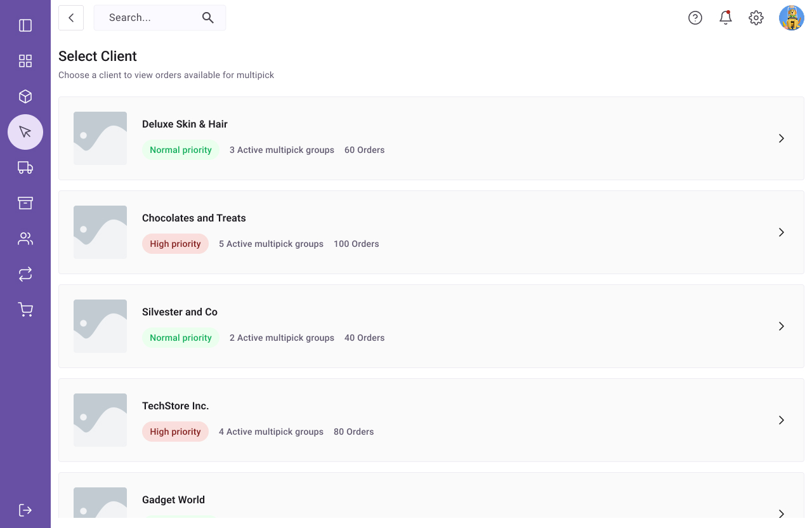Click the Select Client heading
Screen dimensions: 812x528
click(x=98, y=56)
